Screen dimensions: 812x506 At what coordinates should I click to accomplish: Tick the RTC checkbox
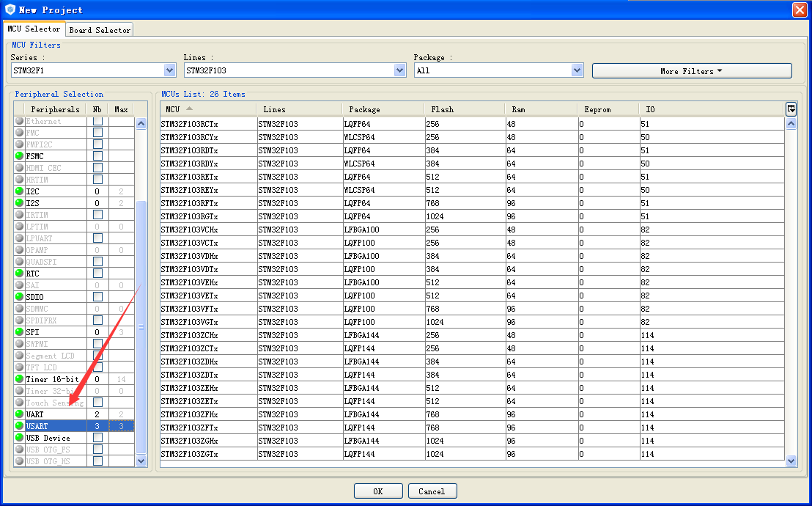[97, 274]
